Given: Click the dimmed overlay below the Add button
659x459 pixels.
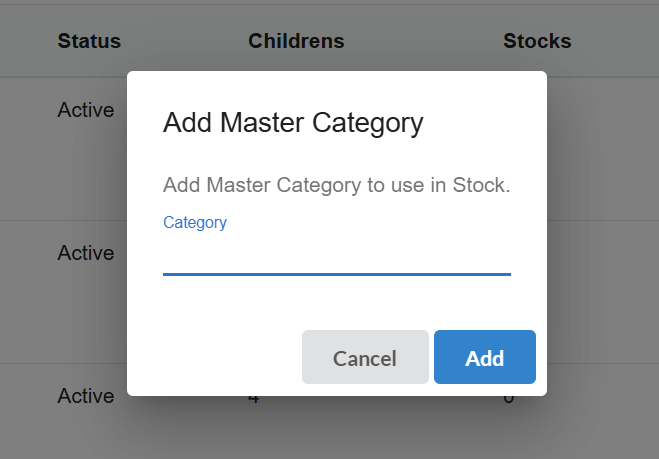Looking at the screenshot, I should (x=485, y=425).
